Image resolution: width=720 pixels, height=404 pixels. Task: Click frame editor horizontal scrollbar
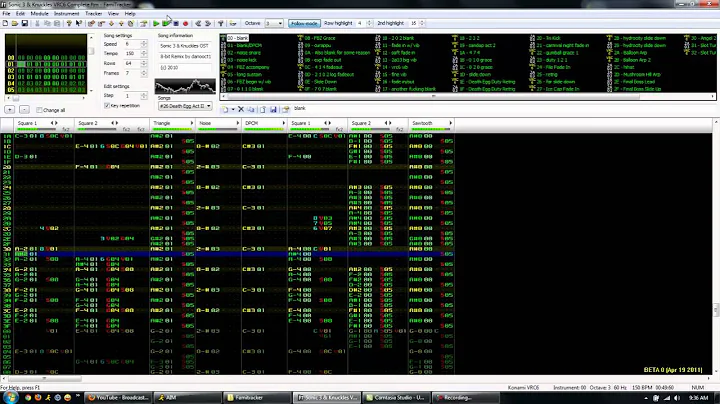tap(46, 98)
